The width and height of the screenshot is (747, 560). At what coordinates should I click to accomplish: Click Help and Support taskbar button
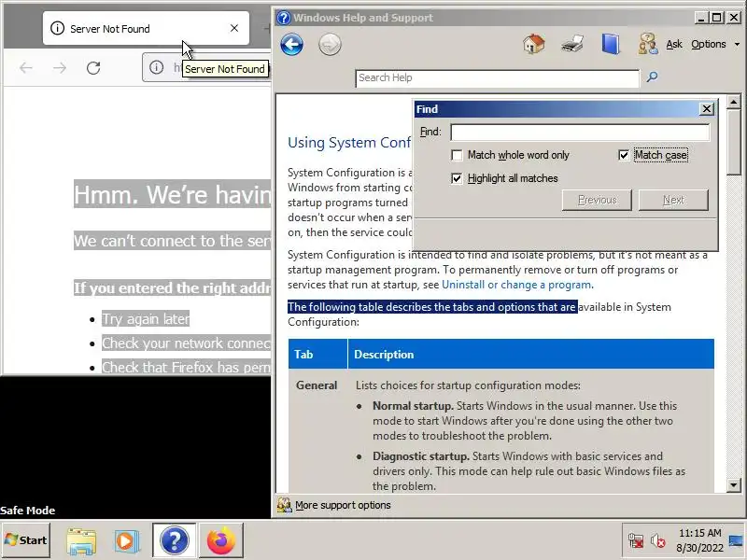(x=175, y=540)
